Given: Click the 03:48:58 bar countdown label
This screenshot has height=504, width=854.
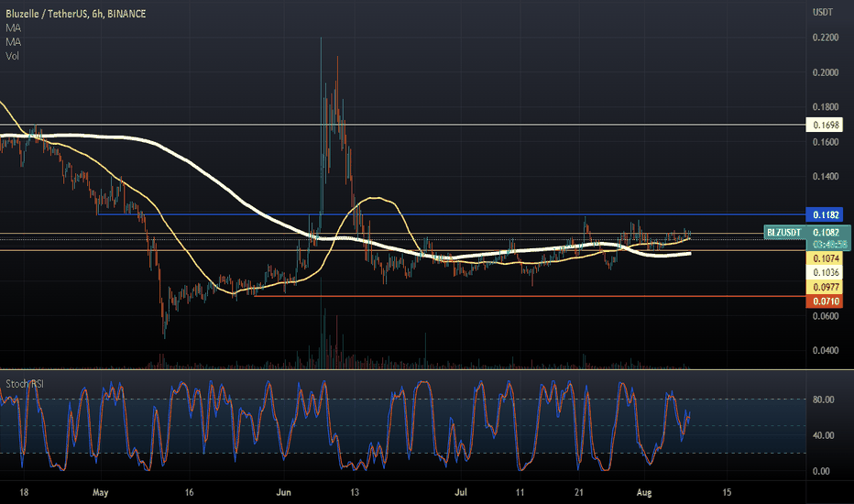Looking at the screenshot, I should 829,244.
